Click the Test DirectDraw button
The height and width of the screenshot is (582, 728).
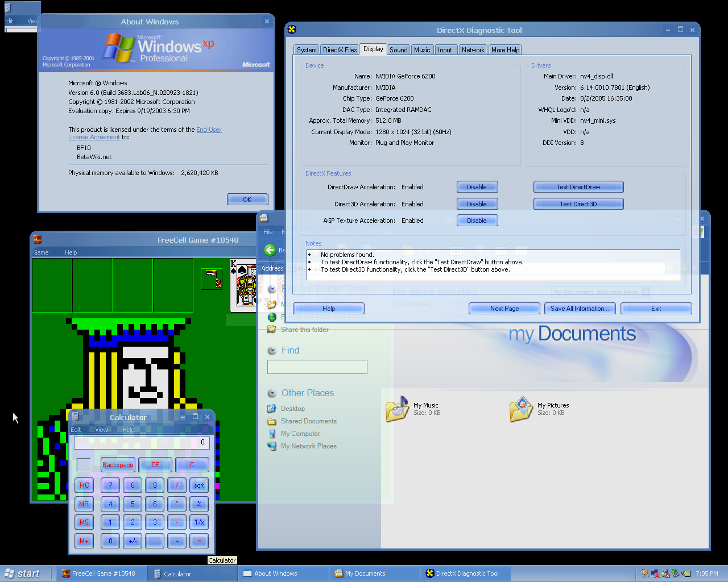[x=578, y=187]
